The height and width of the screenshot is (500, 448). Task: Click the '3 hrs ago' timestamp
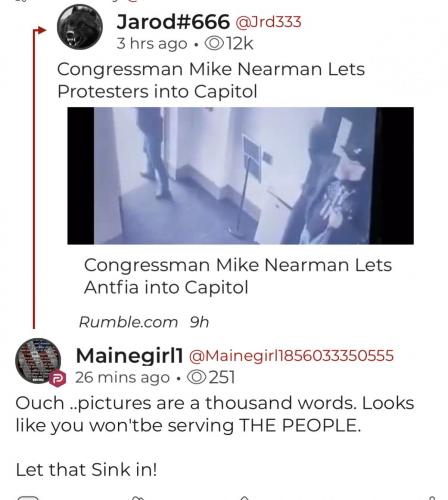[x=152, y=44]
